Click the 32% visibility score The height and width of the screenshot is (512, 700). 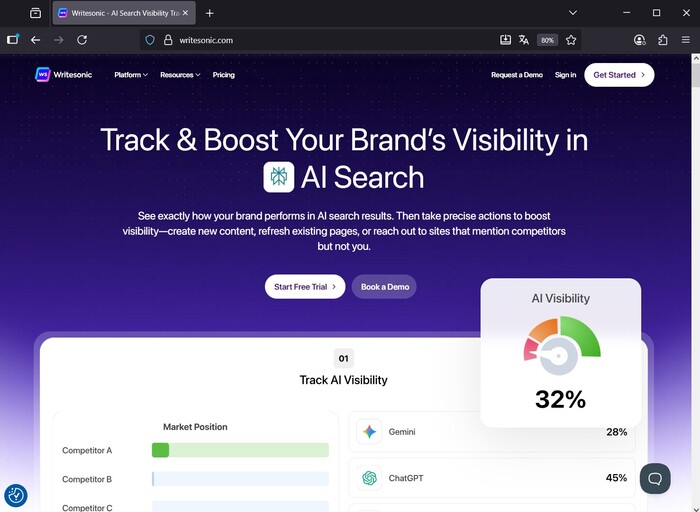pos(560,399)
